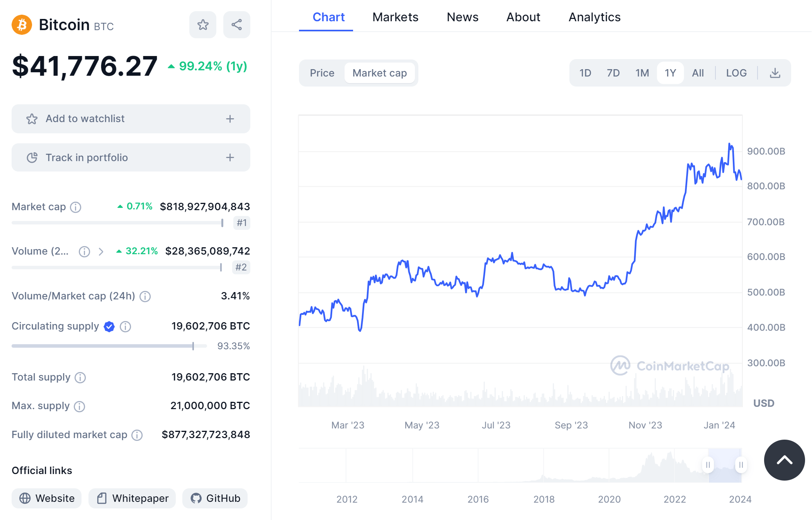Viewport: 812px width, 520px height.
Task: Click the verified badge beside Circulating supply
Action: [x=109, y=326]
